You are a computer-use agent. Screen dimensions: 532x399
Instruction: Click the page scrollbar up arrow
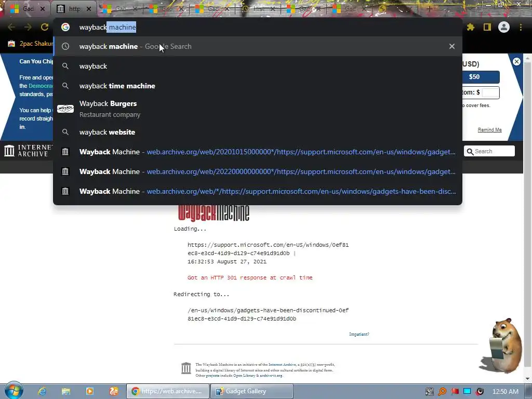528,58
